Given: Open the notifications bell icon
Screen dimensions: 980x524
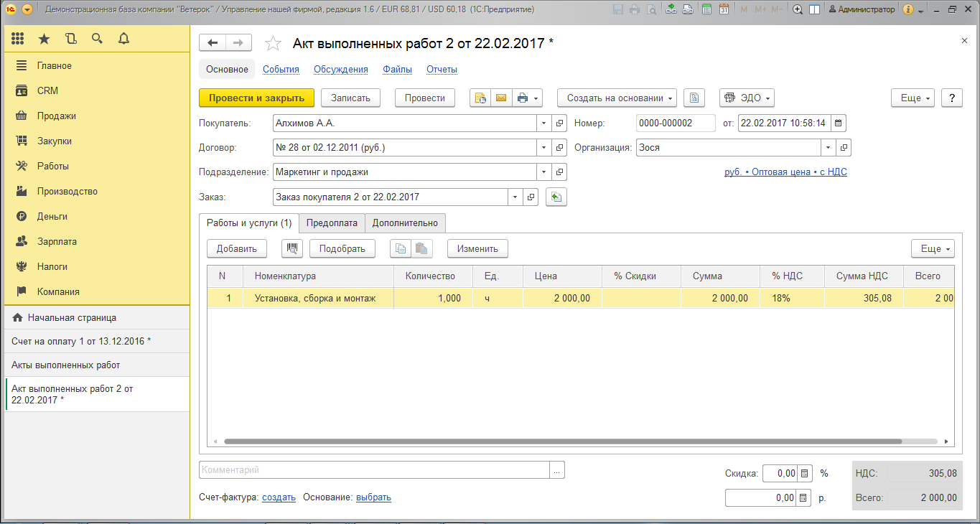Looking at the screenshot, I should (123, 39).
